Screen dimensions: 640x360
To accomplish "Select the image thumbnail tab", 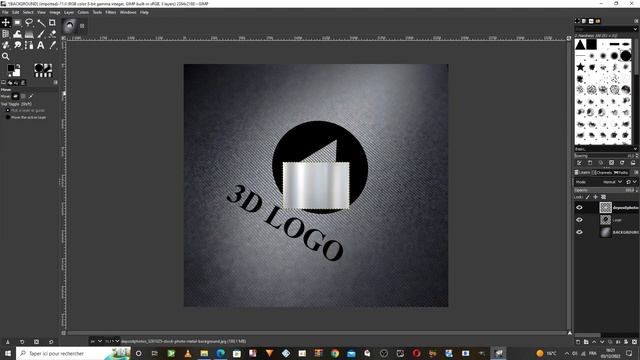I will pos(70,26).
